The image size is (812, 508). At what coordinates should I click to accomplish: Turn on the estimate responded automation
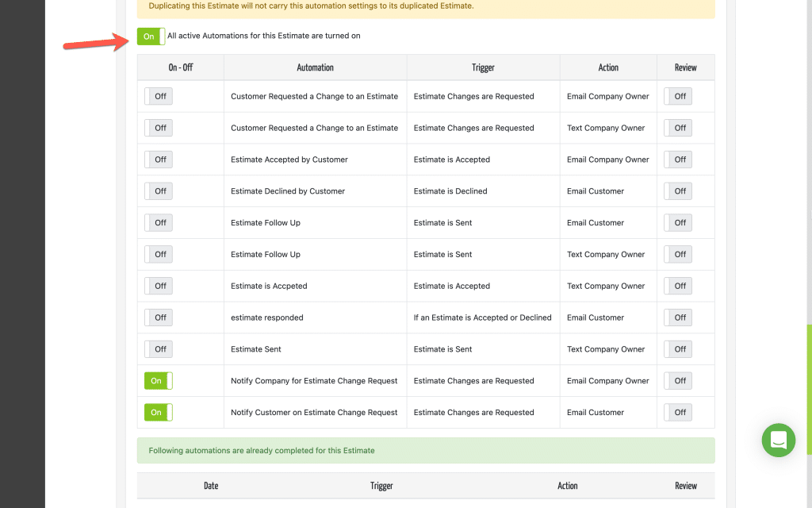point(159,317)
